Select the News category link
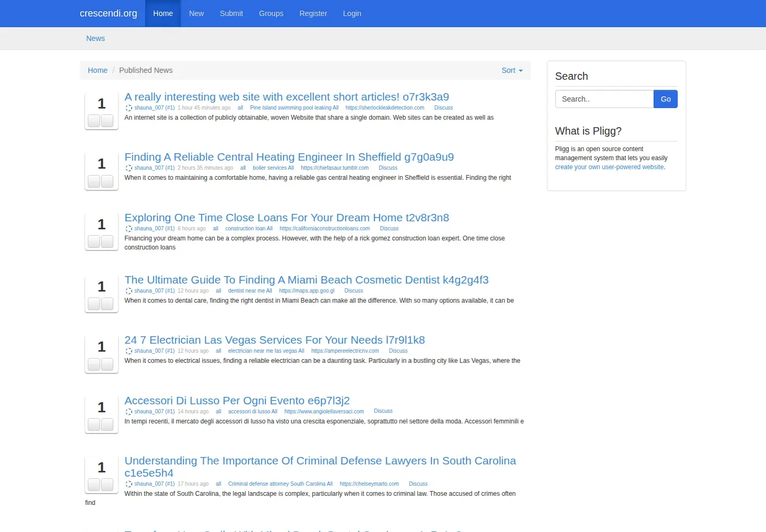This screenshot has height=532, width=766. click(x=96, y=38)
